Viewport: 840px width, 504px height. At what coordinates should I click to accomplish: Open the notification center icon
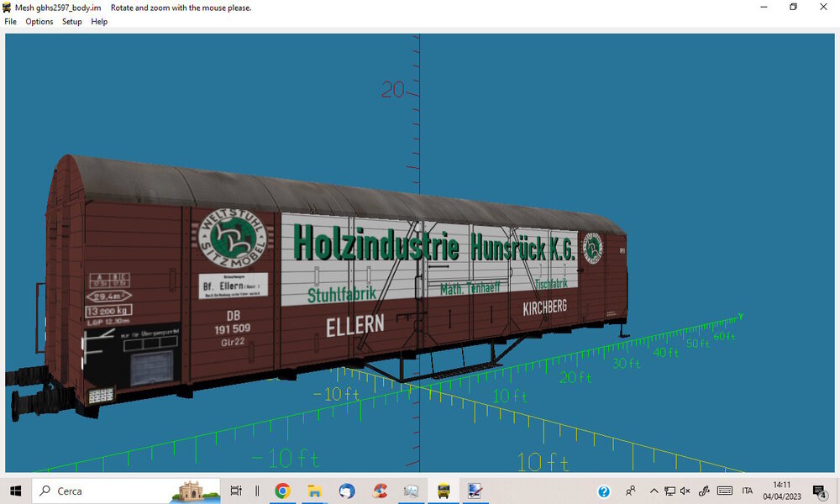(x=819, y=491)
